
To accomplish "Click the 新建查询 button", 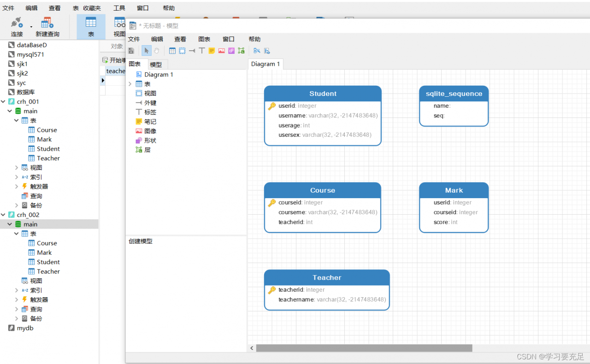I will point(47,27).
